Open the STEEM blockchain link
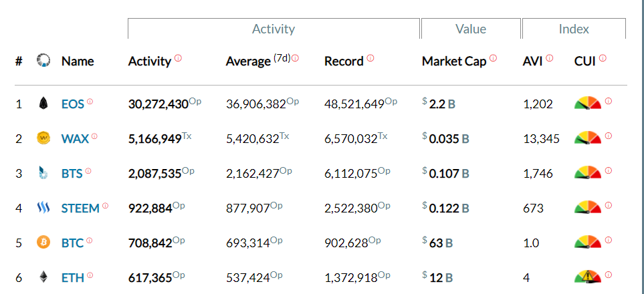 point(80,208)
